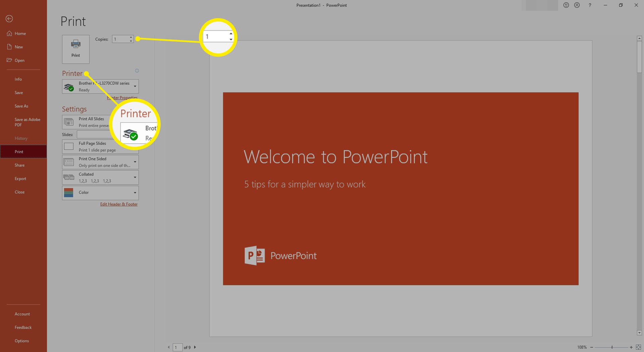Click the collated pages icon
The height and width of the screenshot is (352, 644).
tap(69, 177)
